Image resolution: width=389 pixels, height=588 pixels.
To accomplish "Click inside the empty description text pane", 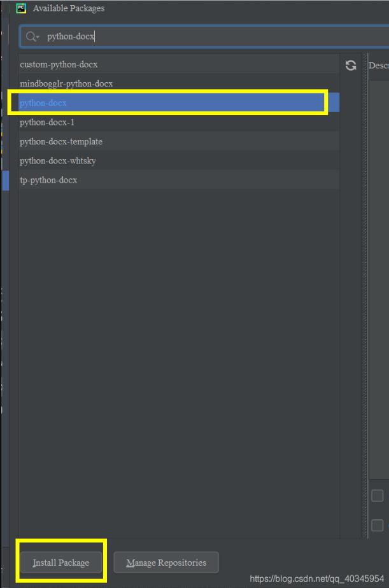I will tap(379, 279).
